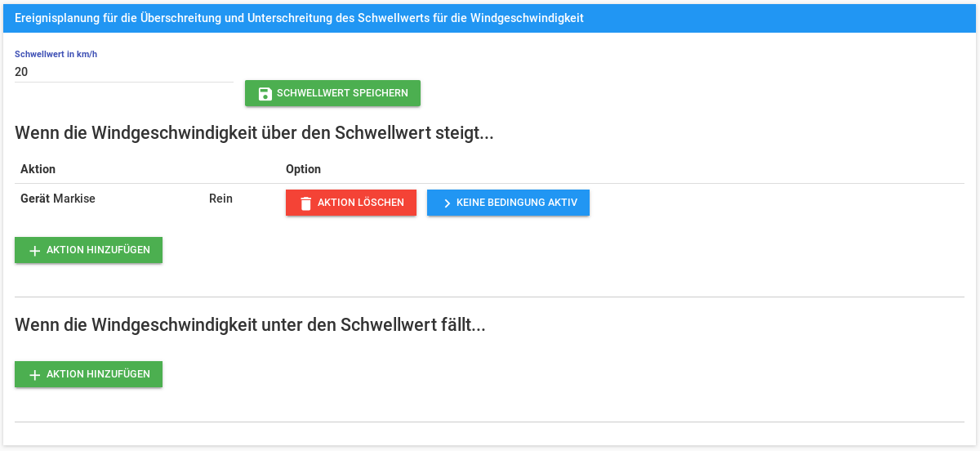
Task: Click plus icon under the über-Schwellwert section
Action: pos(34,250)
